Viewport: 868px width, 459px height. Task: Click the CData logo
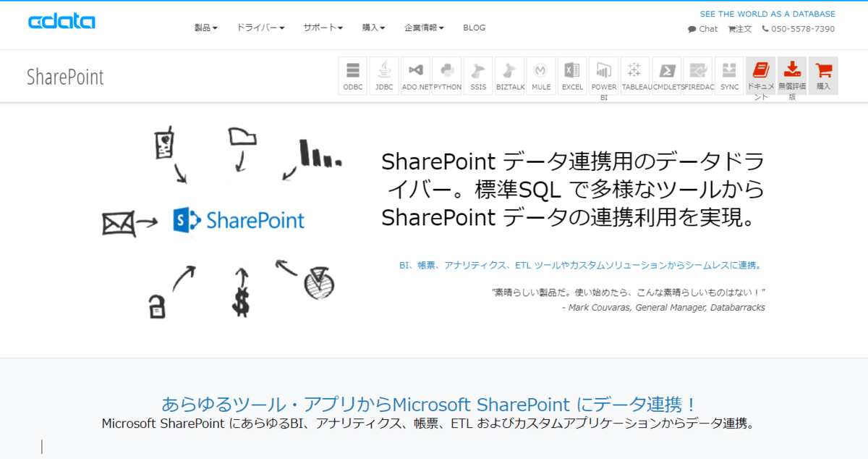pos(61,22)
